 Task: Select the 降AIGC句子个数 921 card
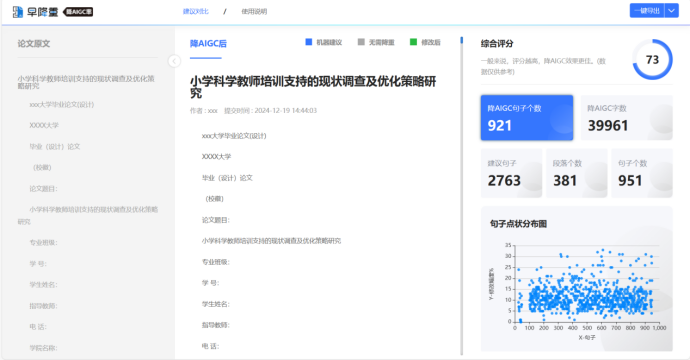point(527,118)
